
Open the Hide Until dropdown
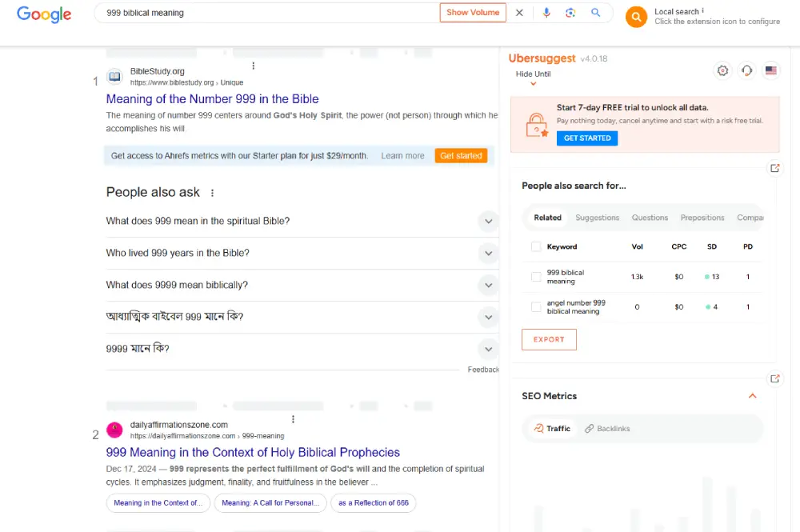pyautogui.click(x=533, y=77)
